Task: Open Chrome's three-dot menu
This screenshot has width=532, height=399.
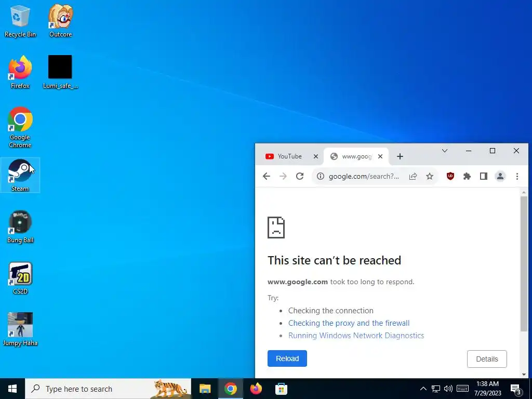Action: click(517, 176)
